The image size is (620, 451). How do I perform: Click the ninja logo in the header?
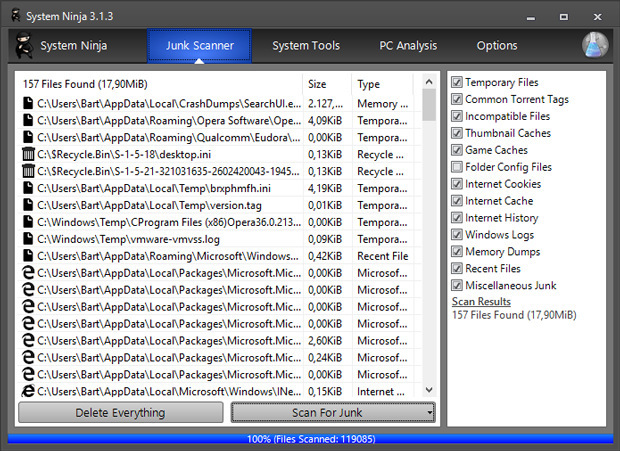(x=24, y=46)
